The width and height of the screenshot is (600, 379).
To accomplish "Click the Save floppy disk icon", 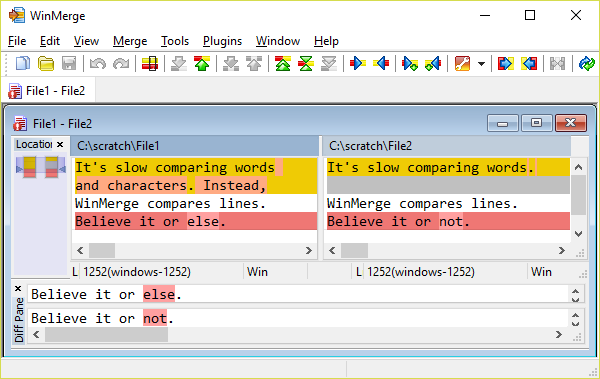I will (69, 63).
